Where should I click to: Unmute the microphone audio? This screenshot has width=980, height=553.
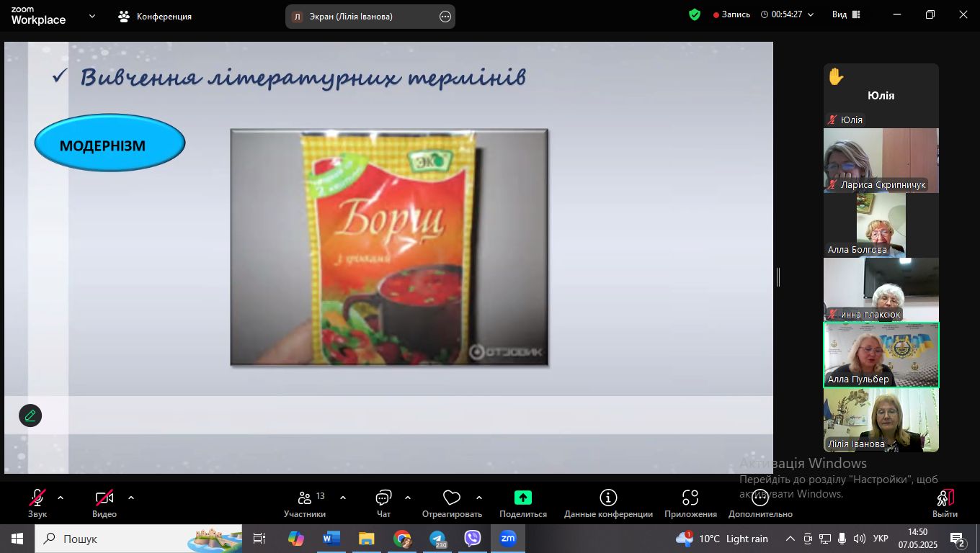click(x=37, y=503)
